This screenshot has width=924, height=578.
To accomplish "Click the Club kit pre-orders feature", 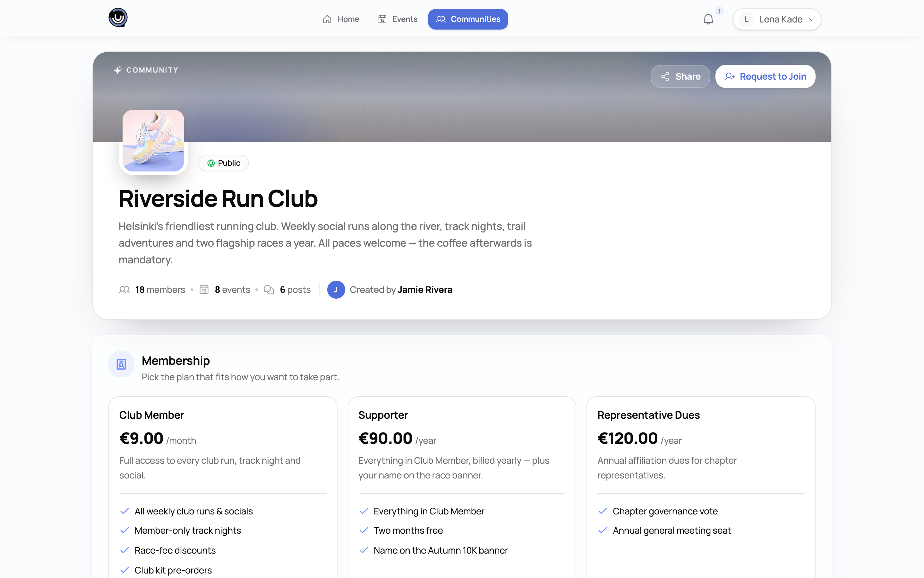I will coord(173,570).
